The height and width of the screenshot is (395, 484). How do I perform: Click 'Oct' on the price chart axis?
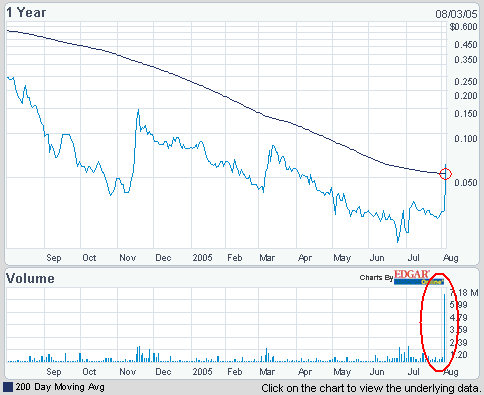coord(89,258)
